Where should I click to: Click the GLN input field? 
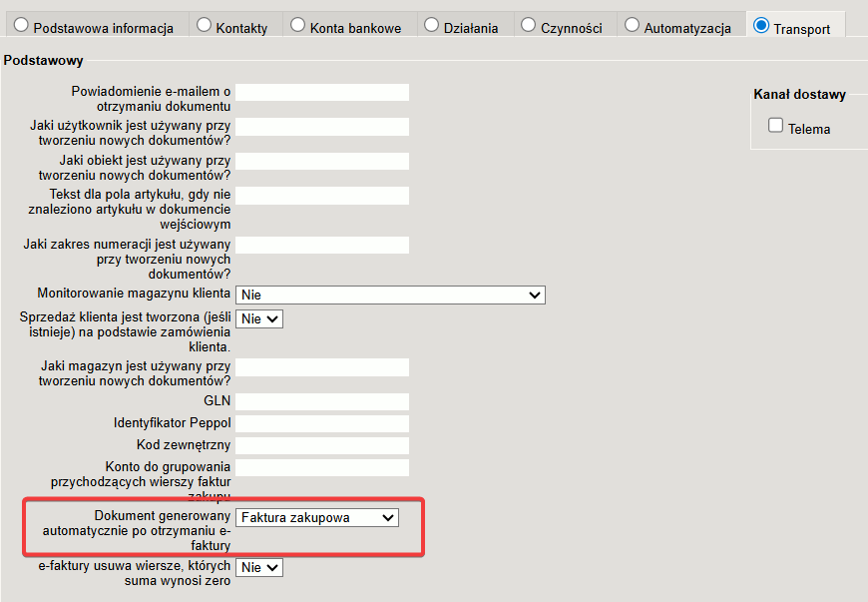(x=322, y=401)
